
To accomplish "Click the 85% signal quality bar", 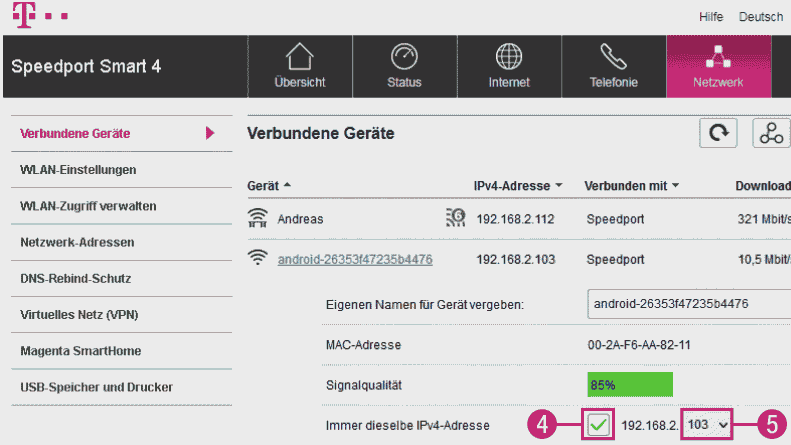I will click(630, 385).
